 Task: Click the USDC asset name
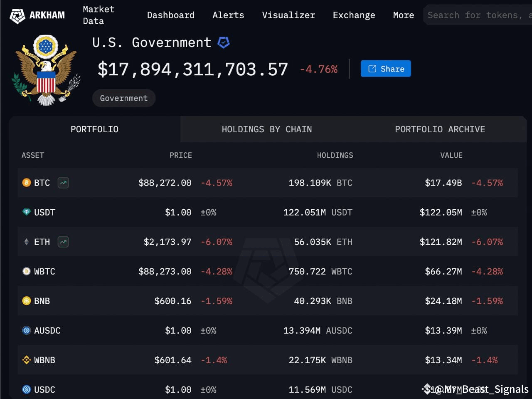tap(44, 389)
